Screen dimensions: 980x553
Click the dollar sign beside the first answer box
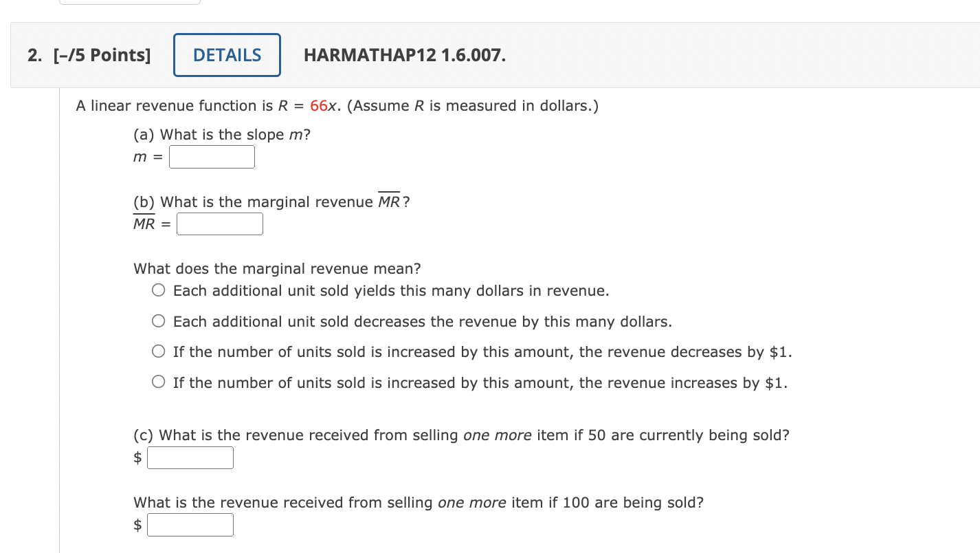click(x=137, y=457)
